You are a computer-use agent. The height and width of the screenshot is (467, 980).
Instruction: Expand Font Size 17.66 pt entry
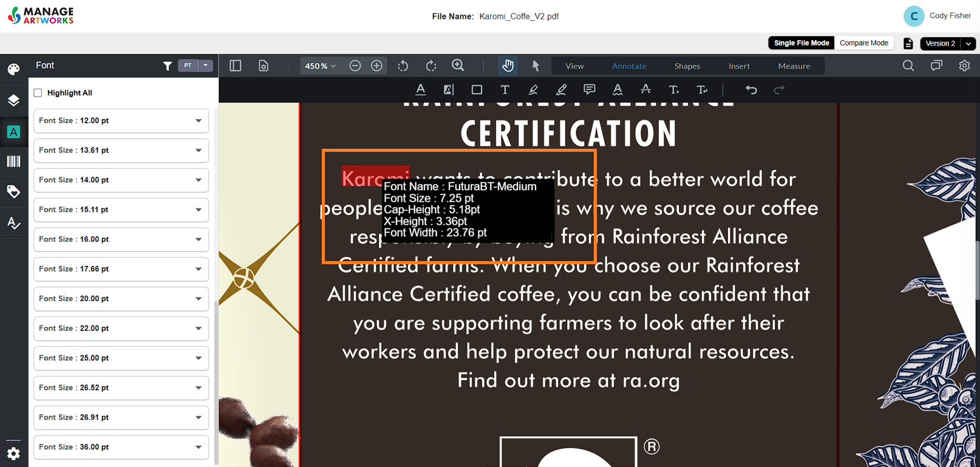[121, 269]
